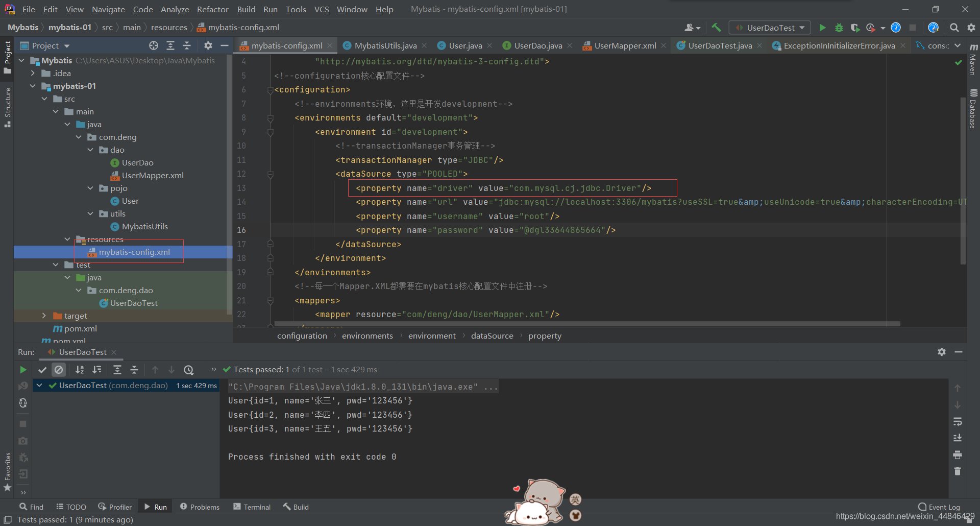This screenshot has width=980, height=526.
Task: Click the editor horizontal scrollbar
Action: (x=587, y=324)
